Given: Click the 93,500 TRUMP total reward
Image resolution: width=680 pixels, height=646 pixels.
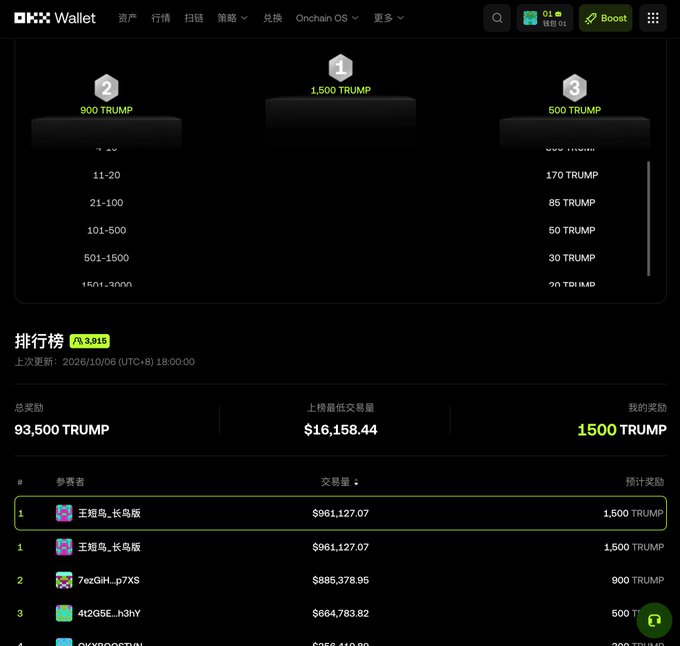Looking at the screenshot, I should coord(62,430).
